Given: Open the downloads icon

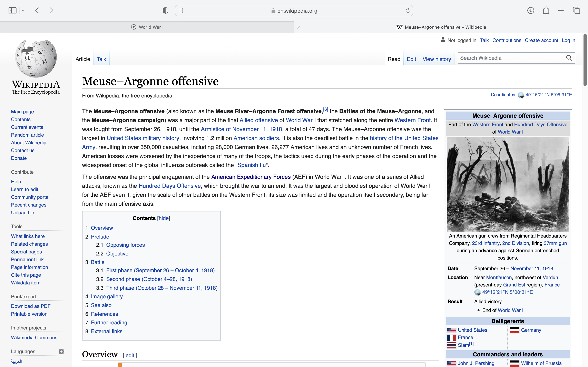Looking at the screenshot, I should click(531, 10).
